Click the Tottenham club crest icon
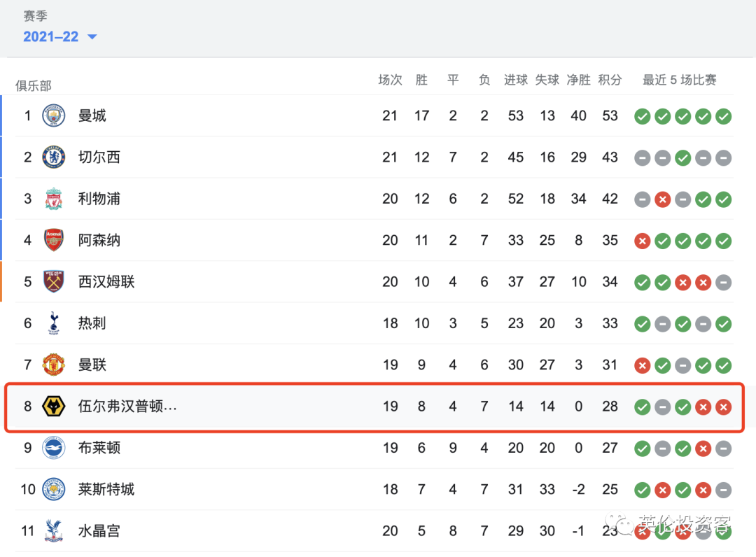 [54, 323]
